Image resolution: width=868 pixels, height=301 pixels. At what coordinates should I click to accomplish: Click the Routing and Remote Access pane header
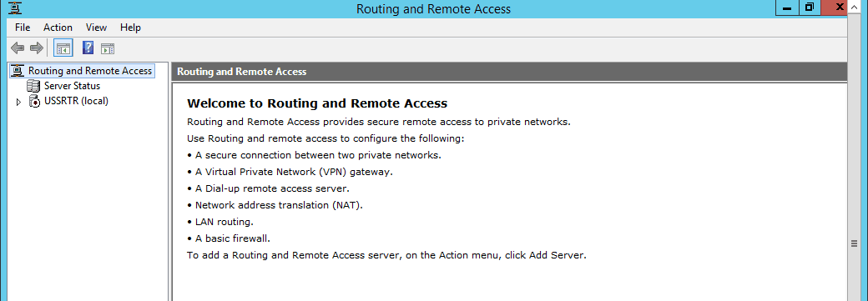(509, 72)
